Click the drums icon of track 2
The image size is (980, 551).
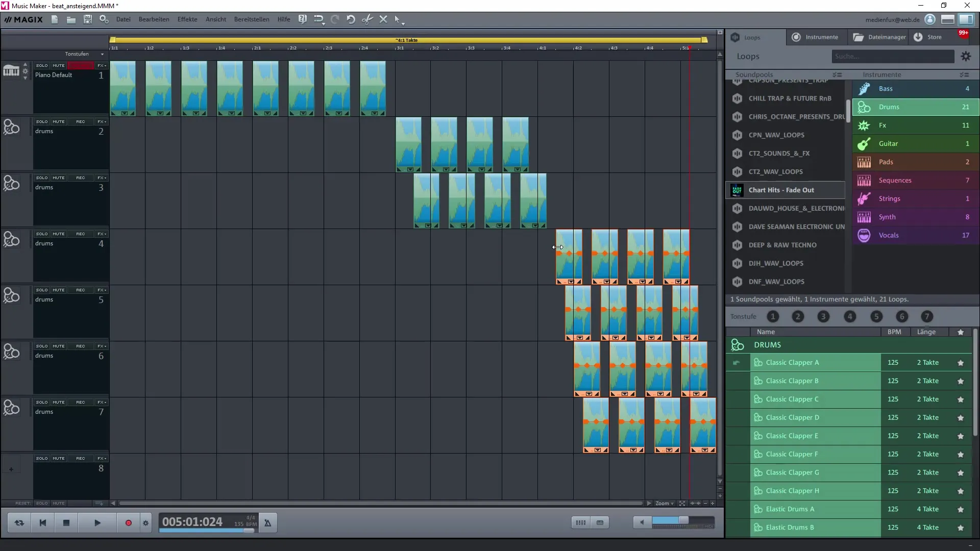(11, 127)
